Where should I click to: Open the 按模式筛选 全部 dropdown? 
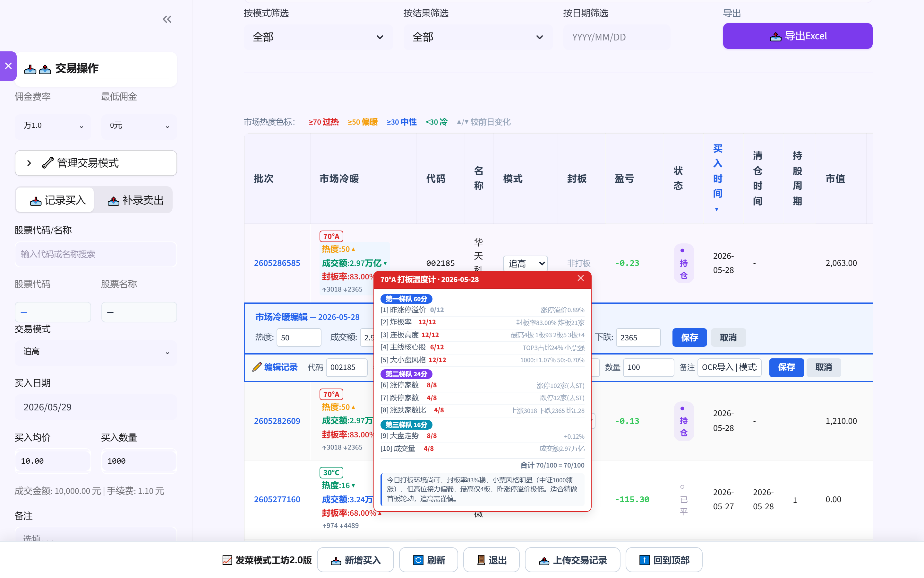click(x=319, y=37)
